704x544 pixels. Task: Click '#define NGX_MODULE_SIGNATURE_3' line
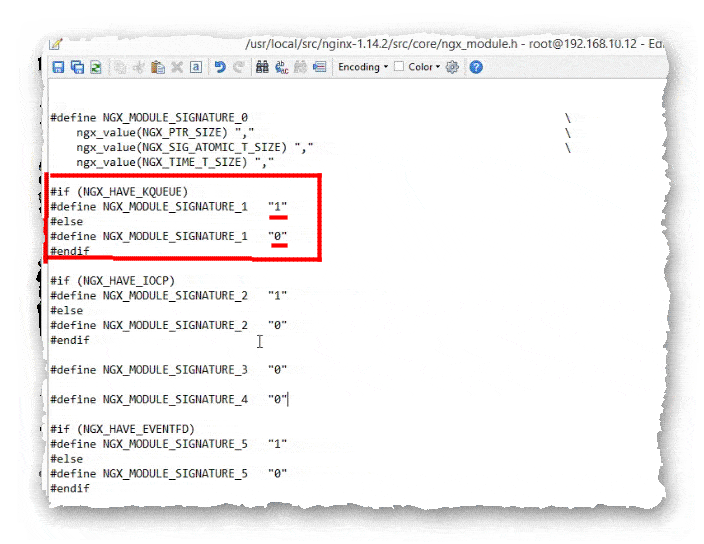coord(168,370)
